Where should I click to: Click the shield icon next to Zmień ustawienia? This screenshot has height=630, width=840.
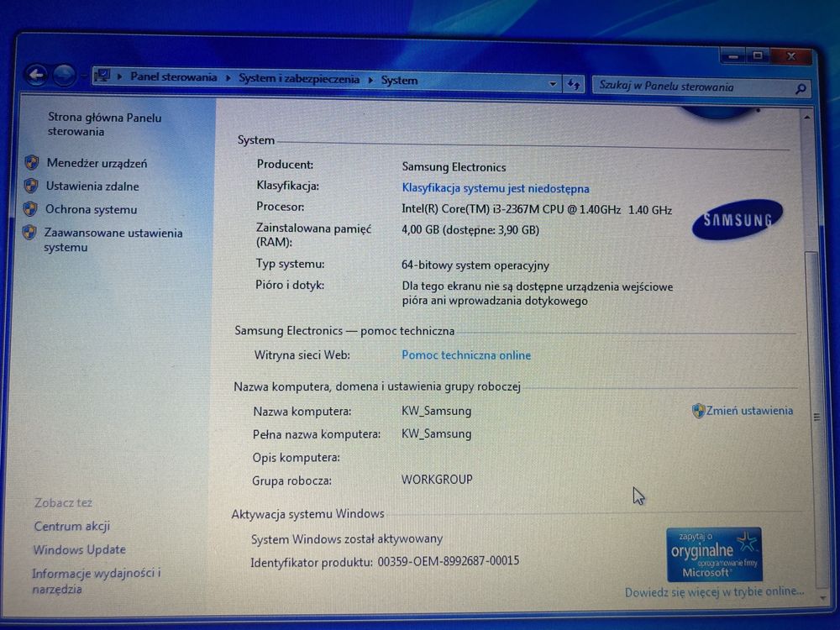point(698,411)
